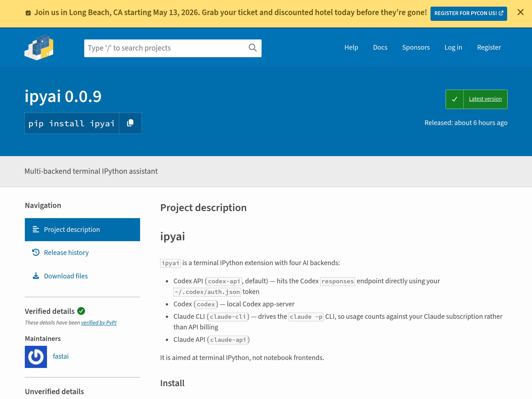
Task: Focus the search projects input field
Action: [x=166, y=48]
